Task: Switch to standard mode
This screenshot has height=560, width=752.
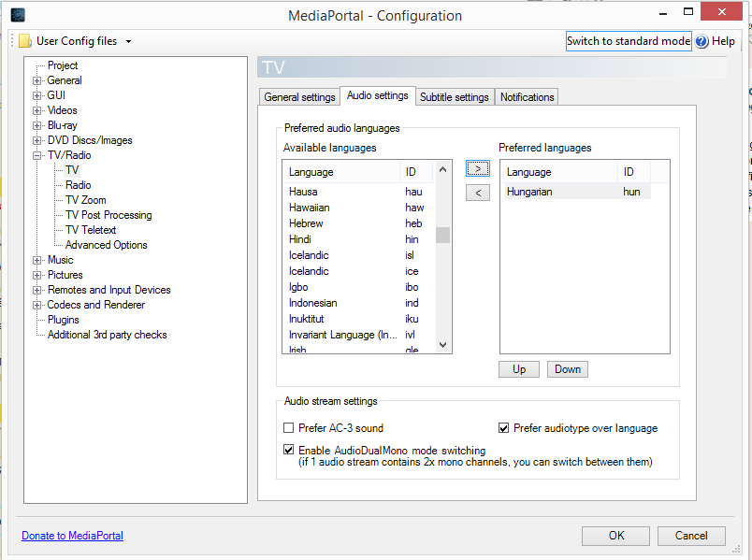Action: pyautogui.click(x=629, y=41)
